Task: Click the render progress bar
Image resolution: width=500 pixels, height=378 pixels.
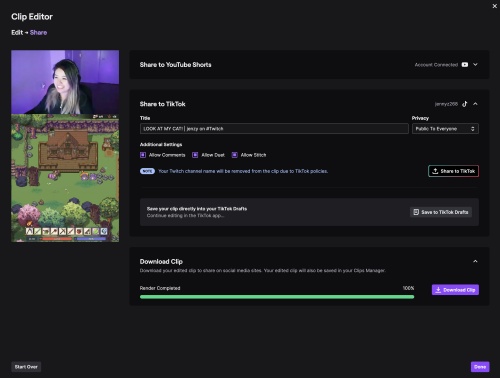Action: pos(277,297)
